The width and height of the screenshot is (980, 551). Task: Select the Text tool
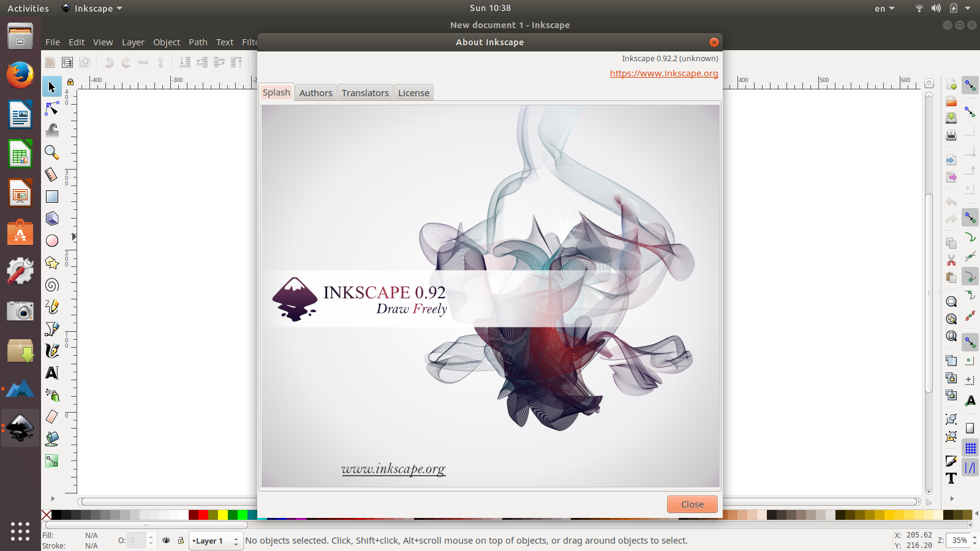click(52, 372)
